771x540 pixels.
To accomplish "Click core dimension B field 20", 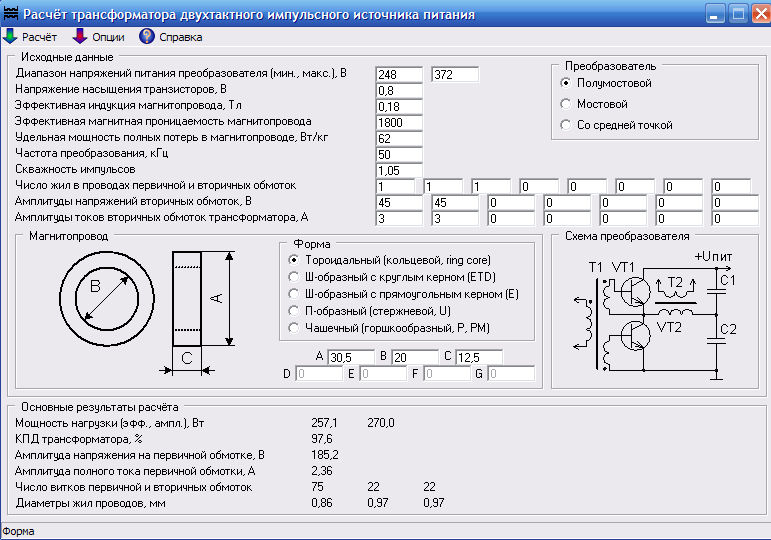I will pyautogui.click(x=415, y=357).
